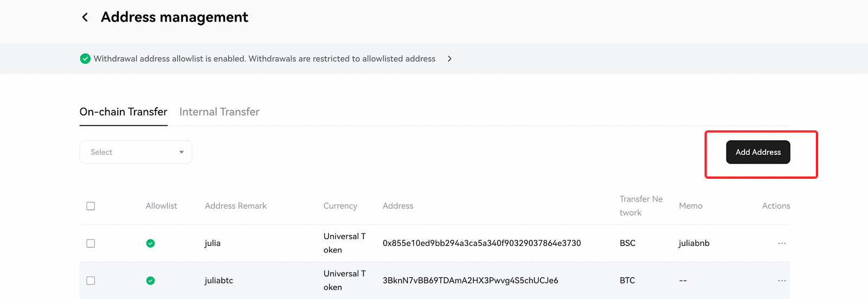Select the On-chain Transfer tab
The image size is (868, 299).
[x=123, y=112]
